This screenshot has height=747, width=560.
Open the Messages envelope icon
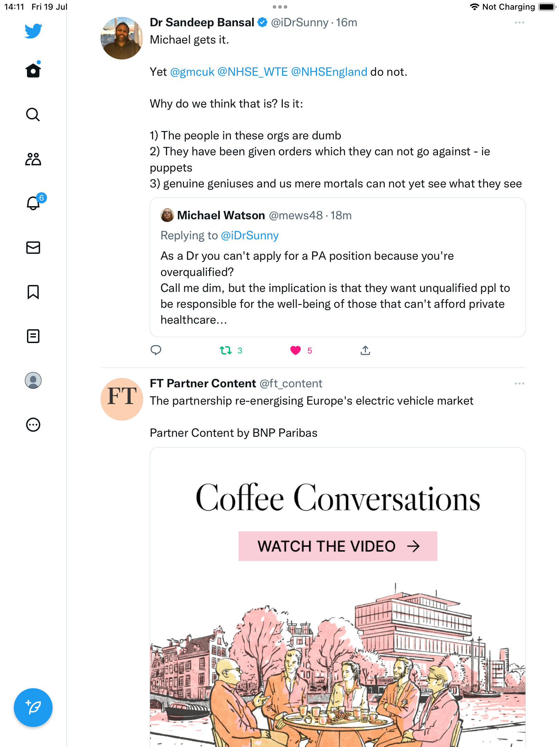coord(33,248)
